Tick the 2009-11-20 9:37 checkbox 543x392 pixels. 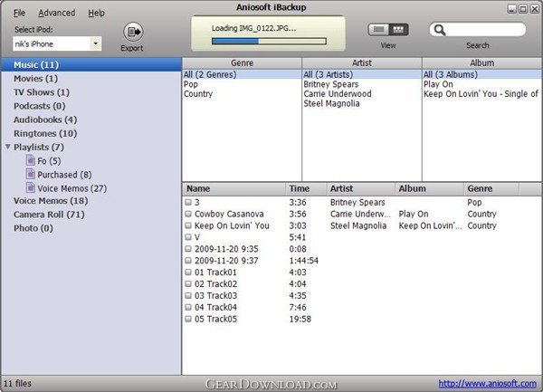click(188, 261)
